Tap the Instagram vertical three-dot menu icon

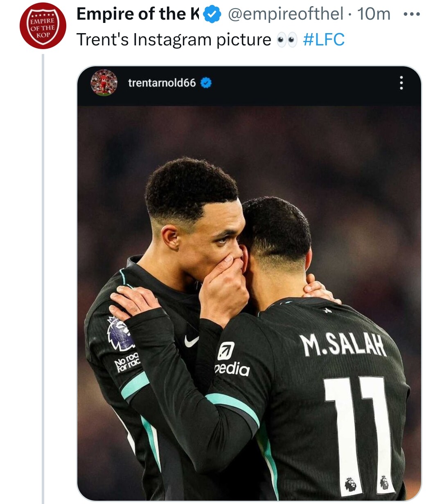(x=401, y=83)
